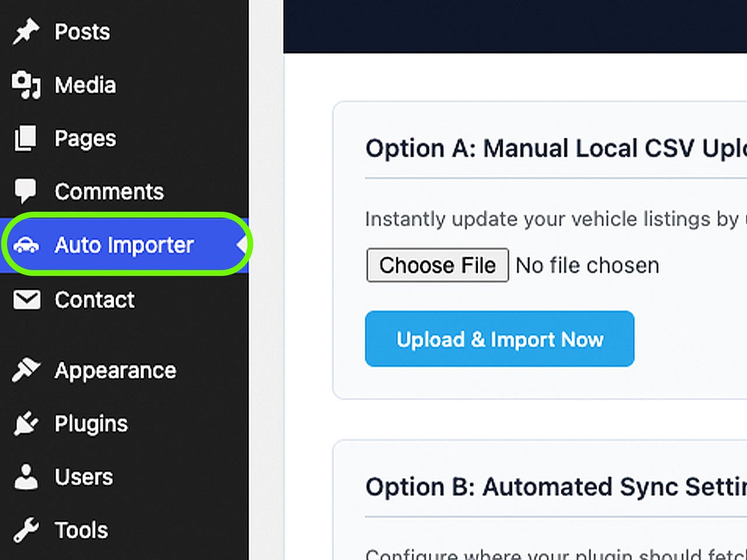The width and height of the screenshot is (747, 560).
Task: Click the Plugins plug icon
Action: 26,424
